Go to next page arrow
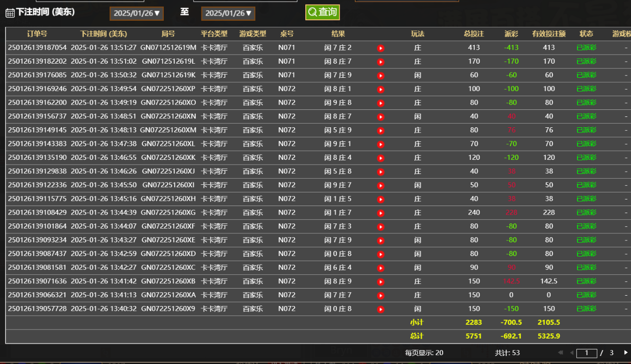The image size is (631, 364). click(626, 353)
